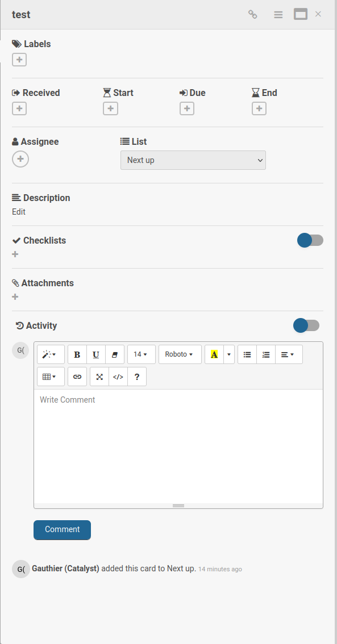Open the table insertion menu

point(51,376)
